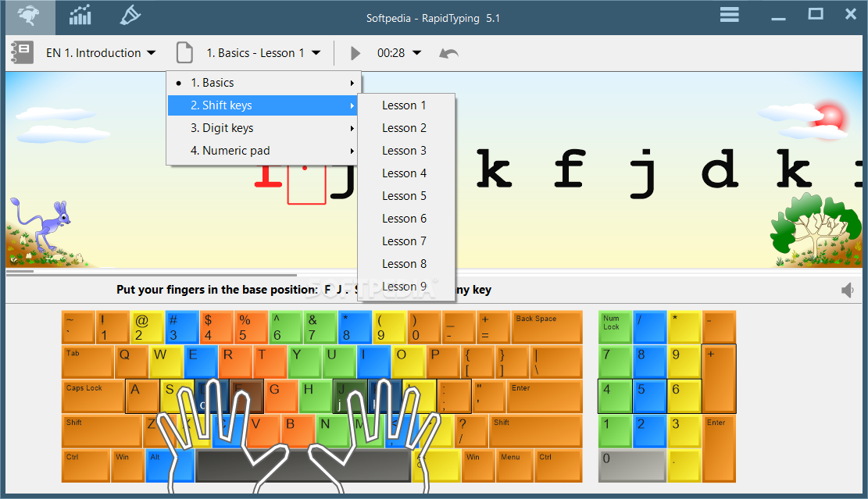Click the green Y key

pos(304,362)
